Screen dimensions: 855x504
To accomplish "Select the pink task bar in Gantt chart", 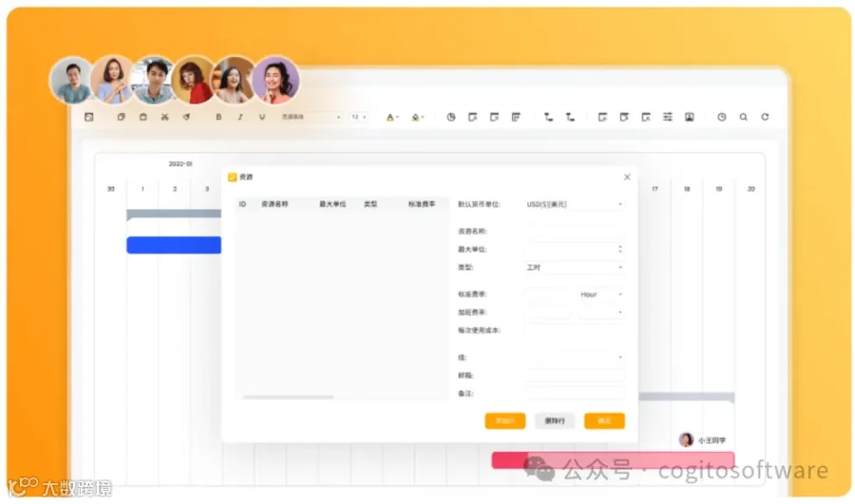I will tap(613, 460).
